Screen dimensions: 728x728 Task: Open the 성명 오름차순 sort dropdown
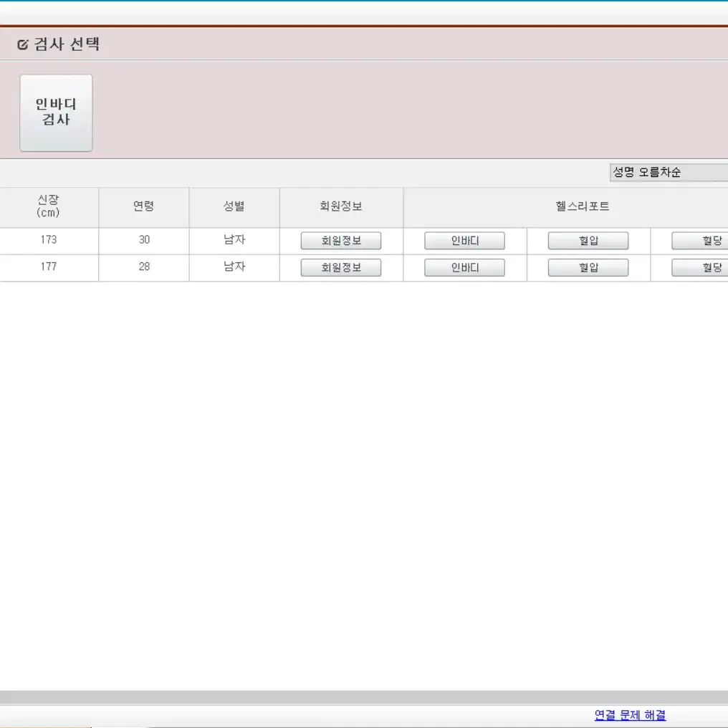pyautogui.click(x=669, y=172)
